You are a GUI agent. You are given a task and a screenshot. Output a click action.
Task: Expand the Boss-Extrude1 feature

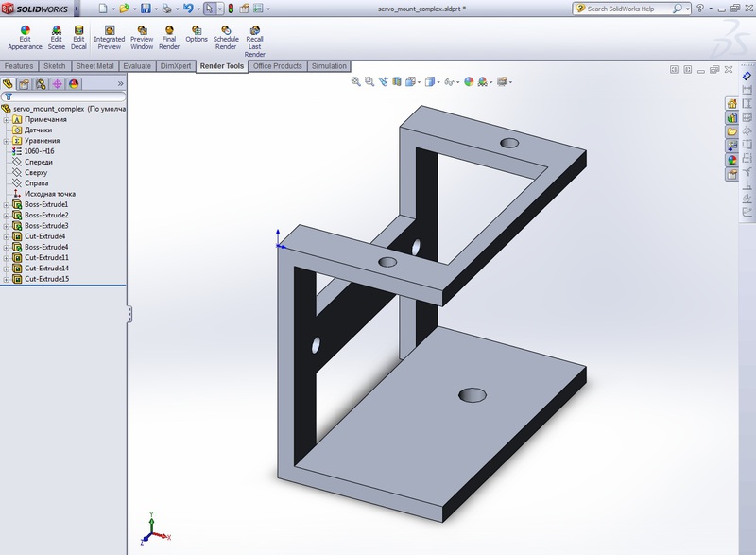pos(7,204)
